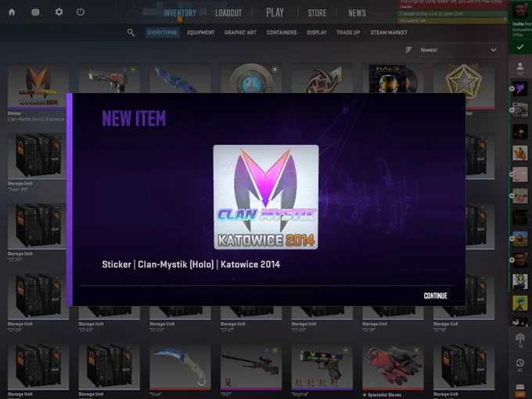
Task: Open the Storage Unit named "CT-23"
Action: tap(110, 313)
